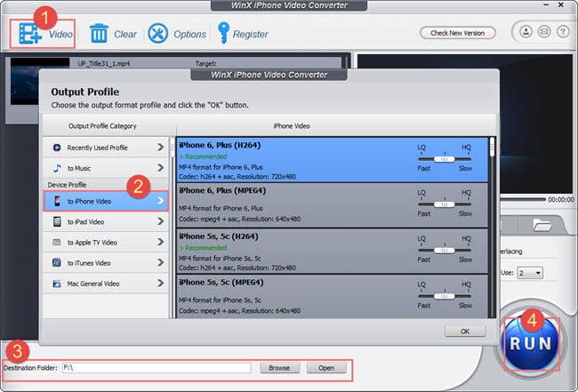This screenshot has width=578, height=392.
Task: Select to Apple TV Video category
Action: click(106, 242)
